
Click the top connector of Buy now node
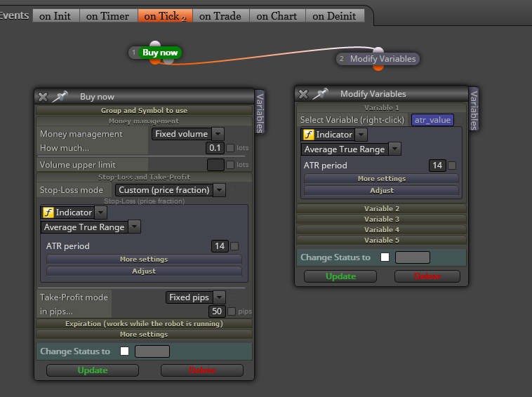click(155, 44)
